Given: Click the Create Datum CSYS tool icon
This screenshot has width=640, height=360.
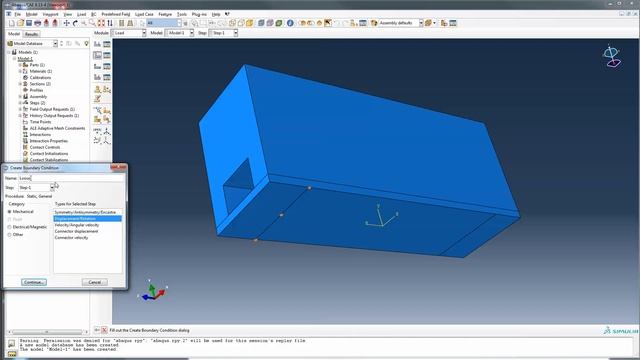Looking at the screenshot, I should tap(107, 131).
